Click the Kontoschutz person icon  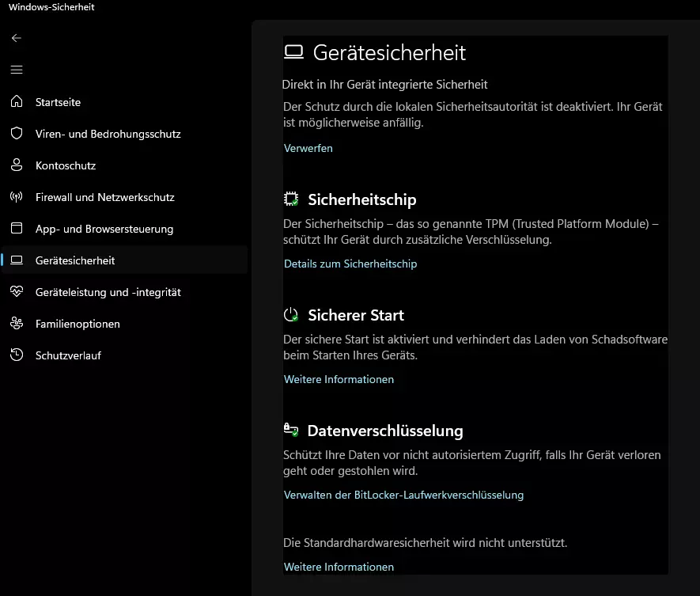click(x=17, y=165)
